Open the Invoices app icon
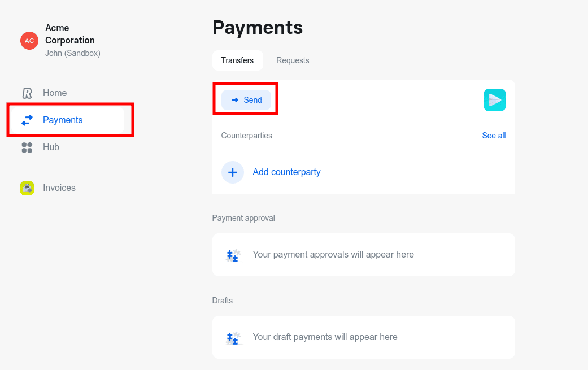Screen dimensions: 588x370 [x=27, y=188]
